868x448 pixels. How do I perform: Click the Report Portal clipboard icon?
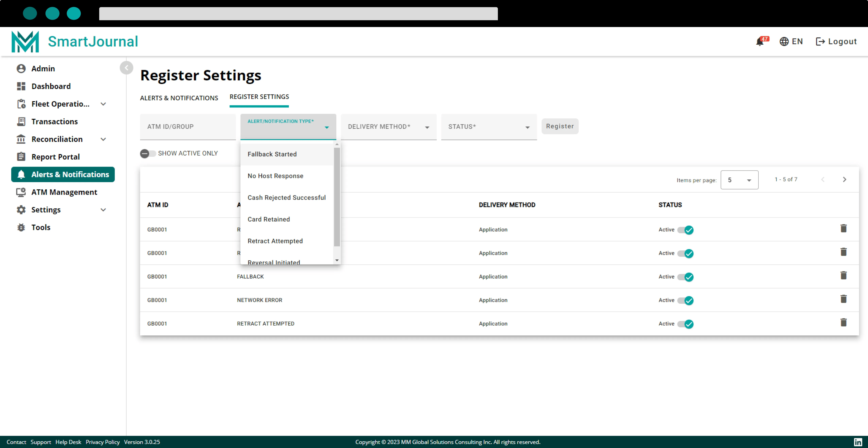click(x=21, y=157)
